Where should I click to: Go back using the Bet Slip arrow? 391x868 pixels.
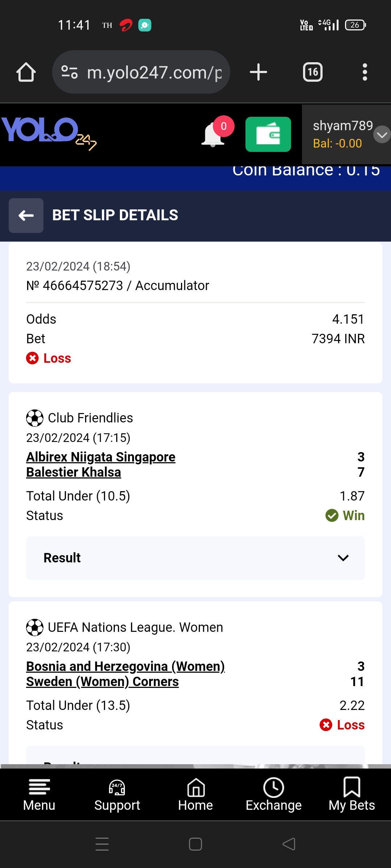(26, 216)
